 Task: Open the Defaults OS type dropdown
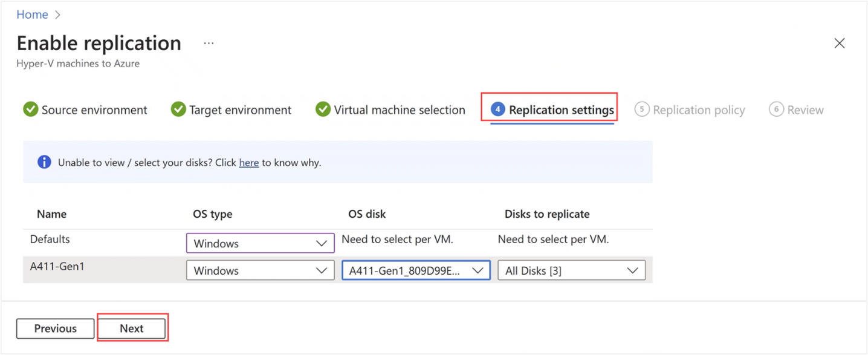point(260,243)
